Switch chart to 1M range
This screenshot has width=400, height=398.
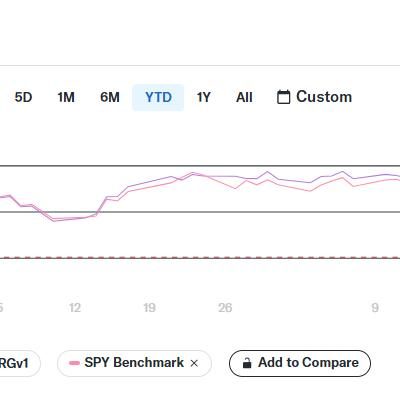[x=66, y=97]
